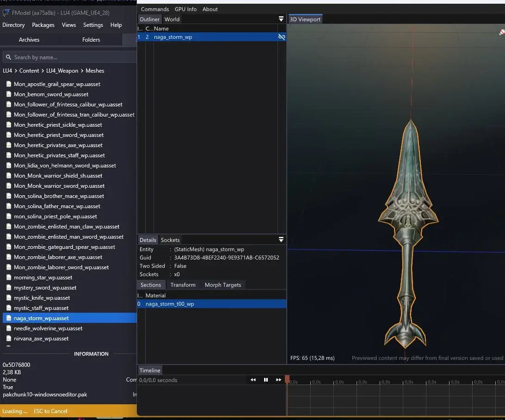Switch to the Details tab
The height and width of the screenshot is (420, 505).
tap(148, 240)
